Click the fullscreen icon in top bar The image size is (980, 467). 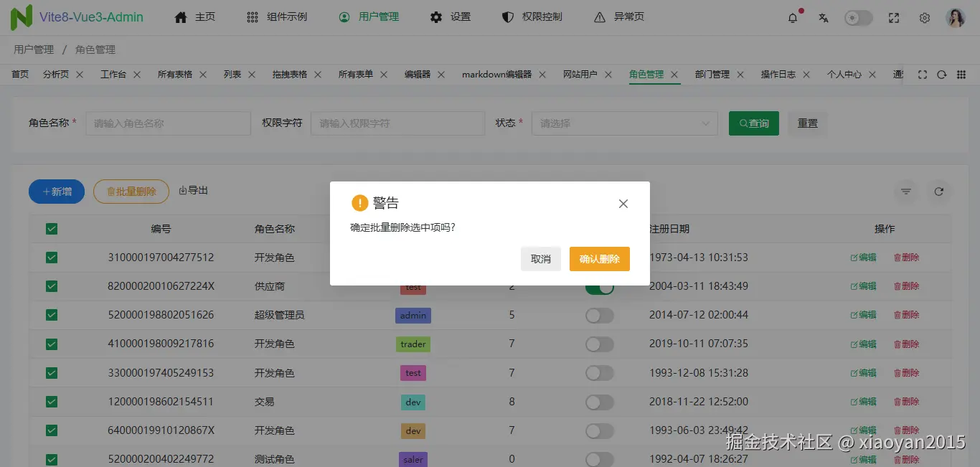coord(894,18)
